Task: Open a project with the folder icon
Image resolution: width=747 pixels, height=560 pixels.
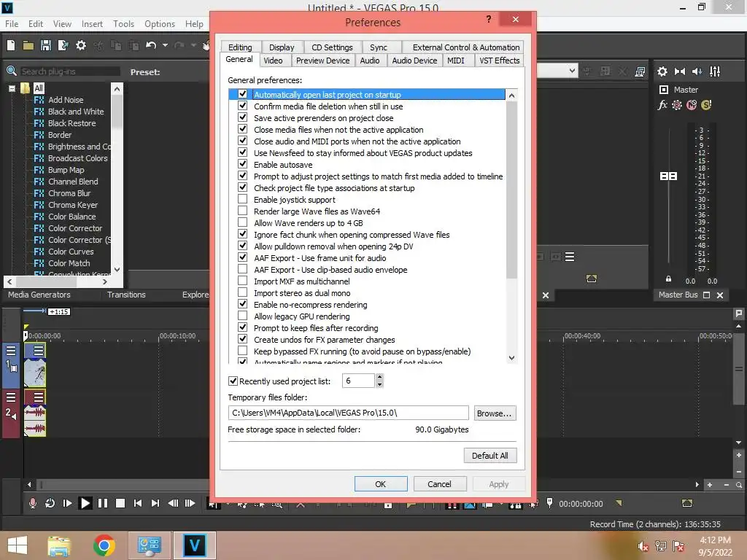Action: 28,45
